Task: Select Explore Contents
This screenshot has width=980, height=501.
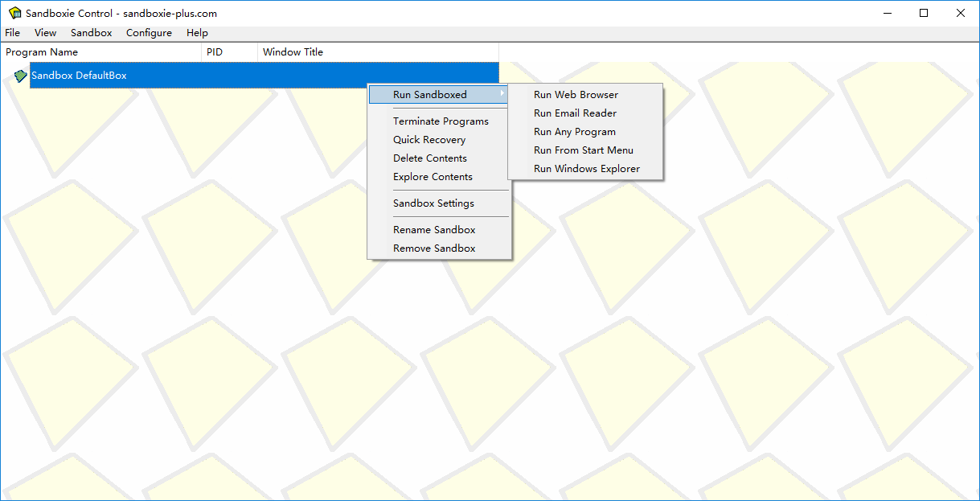Action: pyautogui.click(x=439, y=177)
